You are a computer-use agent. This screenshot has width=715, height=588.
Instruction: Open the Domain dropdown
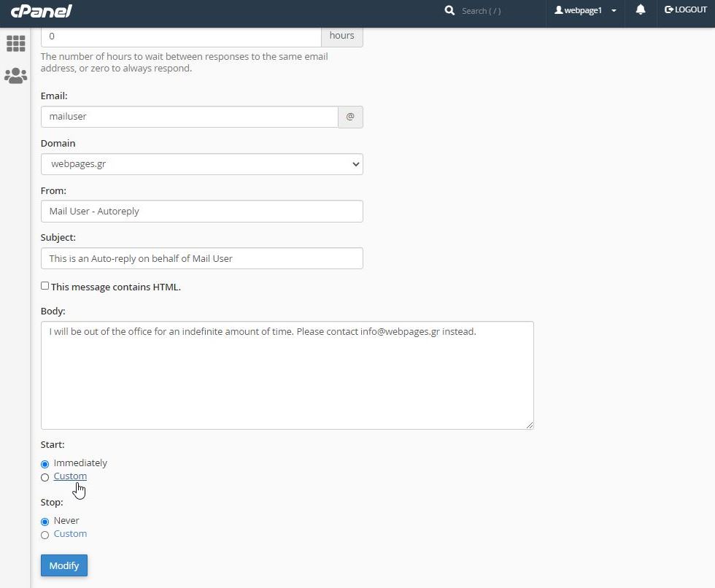[201, 164]
